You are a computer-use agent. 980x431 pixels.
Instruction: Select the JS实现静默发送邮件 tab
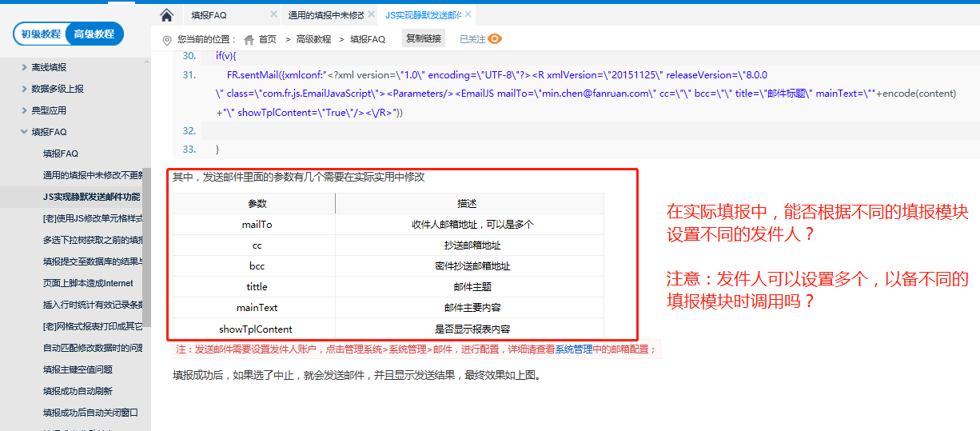click(x=423, y=15)
